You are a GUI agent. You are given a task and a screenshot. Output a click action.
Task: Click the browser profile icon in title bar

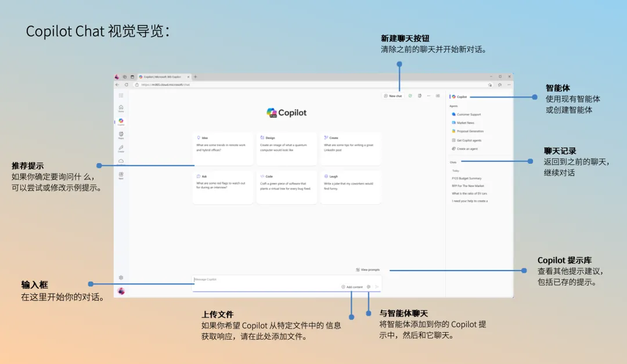click(x=117, y=77)
